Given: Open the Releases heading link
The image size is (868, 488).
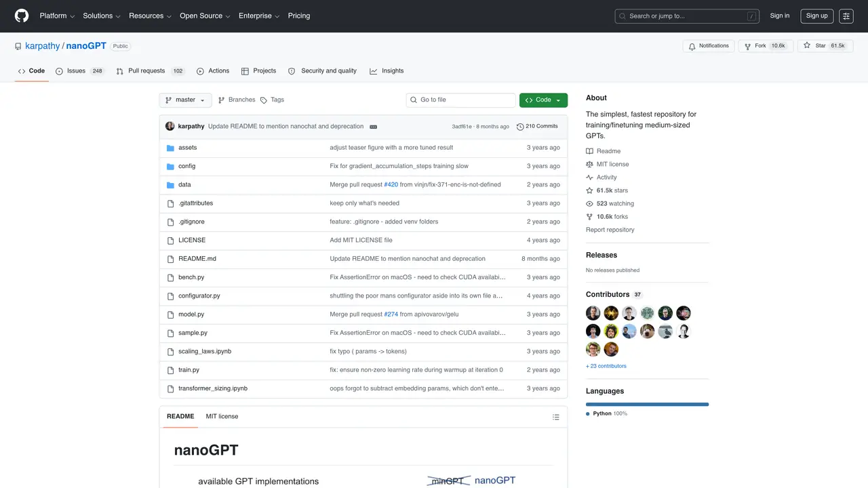Looking at the screenshot, I should (x=601, y=256).
